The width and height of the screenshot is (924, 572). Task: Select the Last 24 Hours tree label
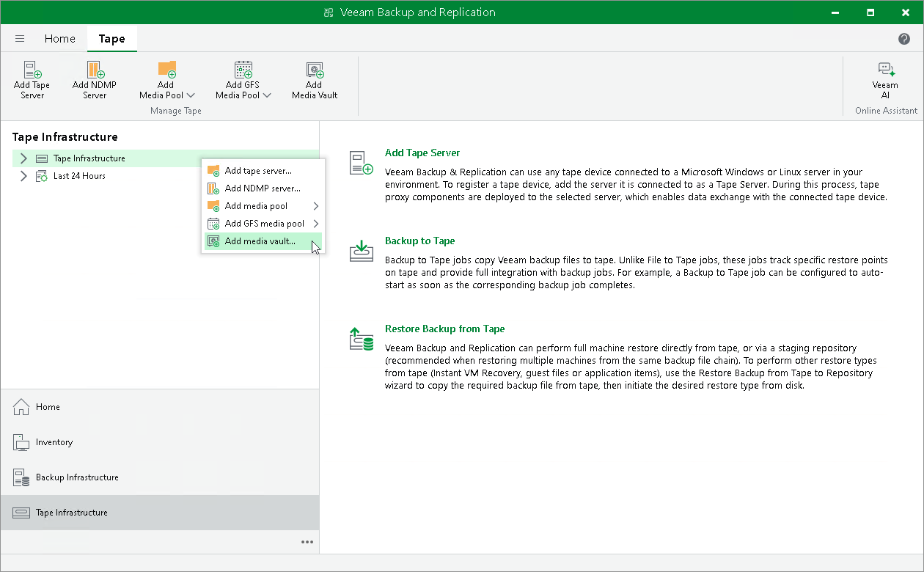[x=79, y=176]
